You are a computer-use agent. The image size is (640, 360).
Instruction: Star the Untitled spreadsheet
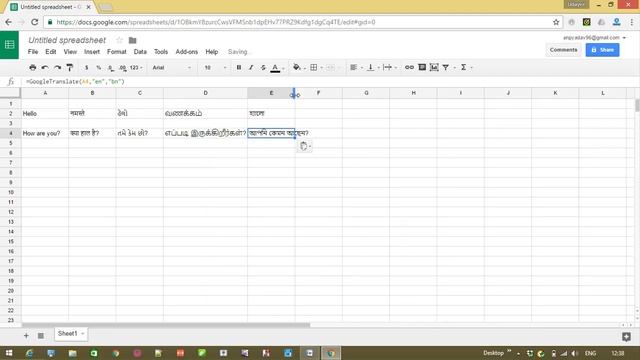[x=119, y=40]
